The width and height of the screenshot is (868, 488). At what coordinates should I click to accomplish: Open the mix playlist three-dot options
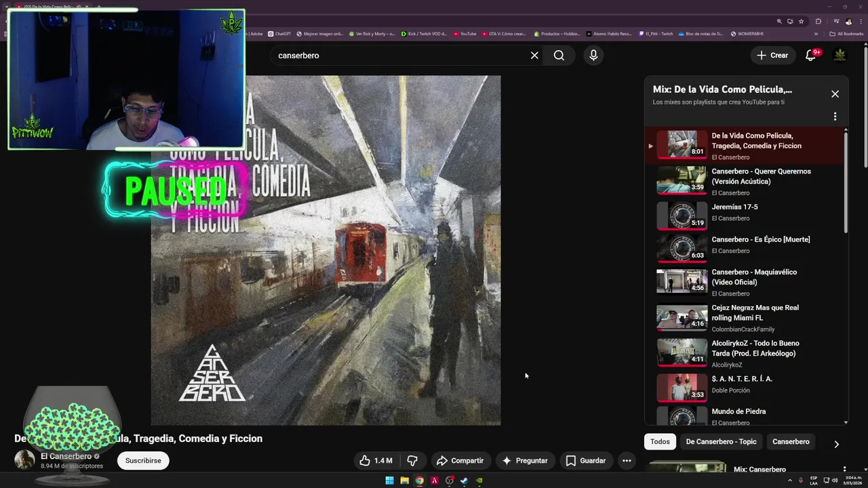tap(835, 117)
